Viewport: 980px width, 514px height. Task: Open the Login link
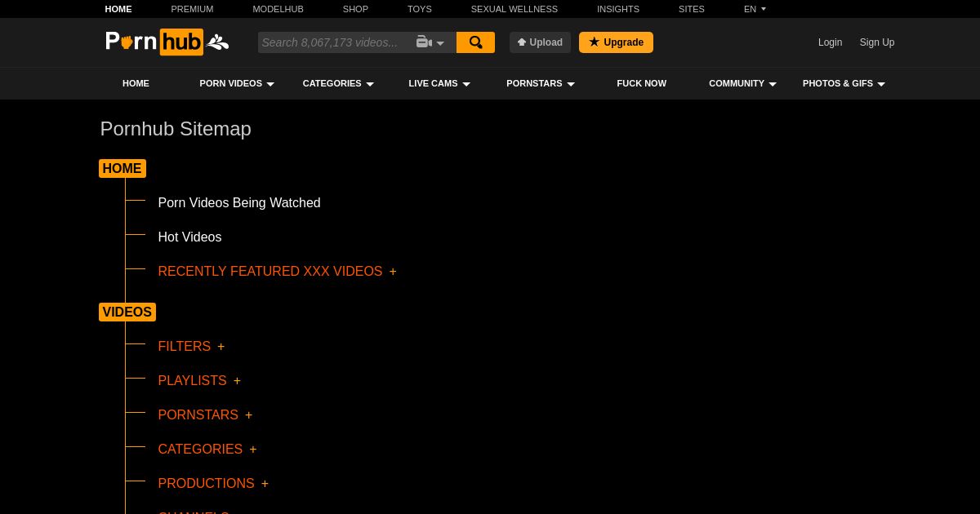tap(830, 42)
